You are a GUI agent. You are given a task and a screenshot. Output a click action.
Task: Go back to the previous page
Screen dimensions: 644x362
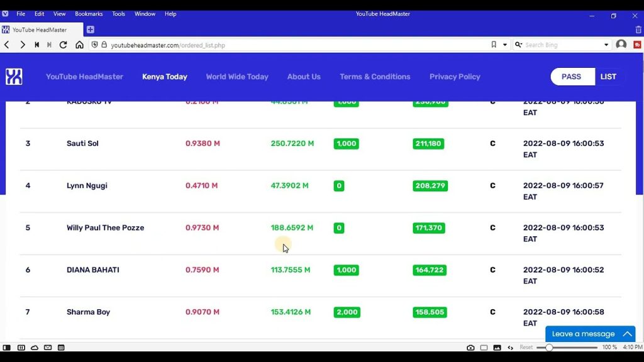pyautogui.click(x=6, y=45)
